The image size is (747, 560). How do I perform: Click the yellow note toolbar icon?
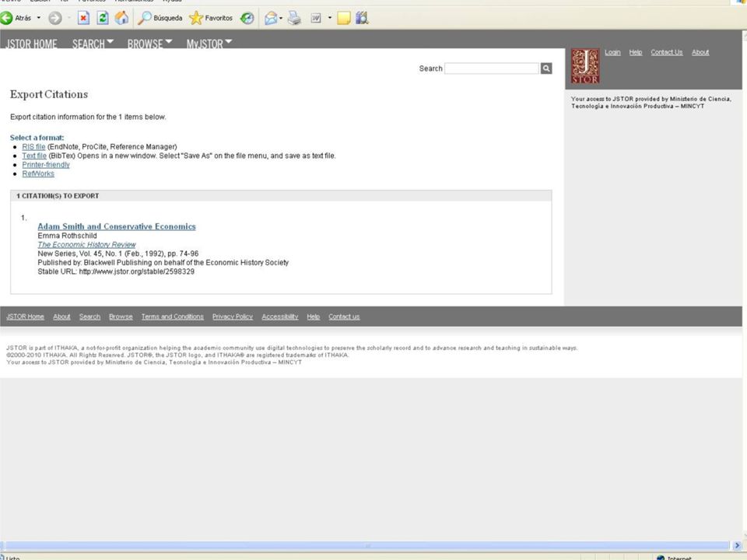(343, 18)
